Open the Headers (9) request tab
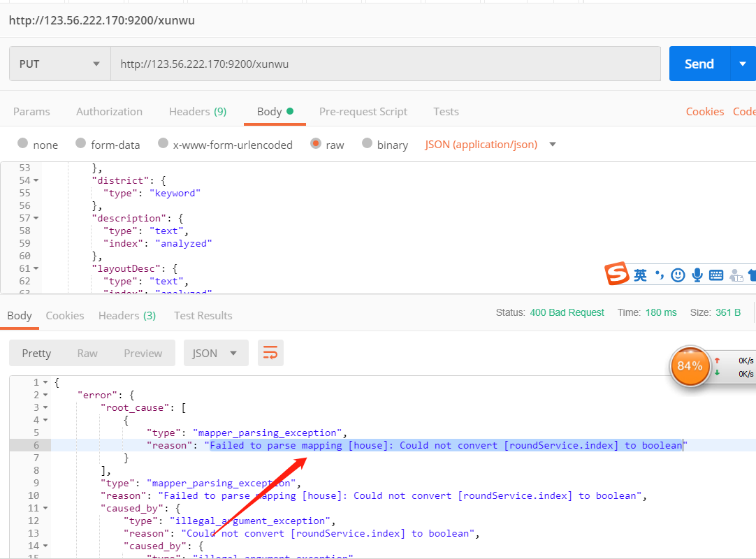Image resolution: width=756 pixels, height=559 pixels. (198, 111)
